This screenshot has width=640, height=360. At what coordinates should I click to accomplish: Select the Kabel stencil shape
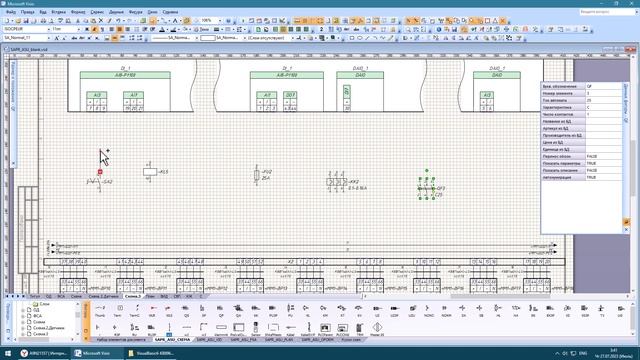tap(290, 329)
